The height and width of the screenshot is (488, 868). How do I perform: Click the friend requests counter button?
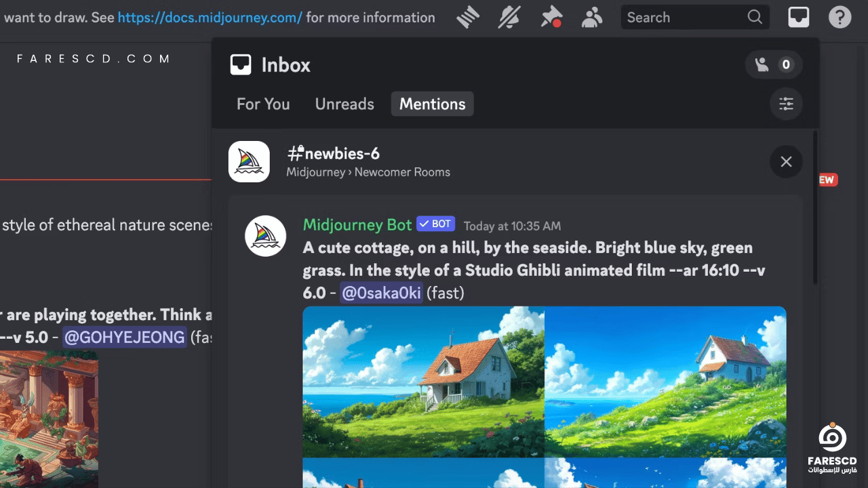tap(774, 65)
